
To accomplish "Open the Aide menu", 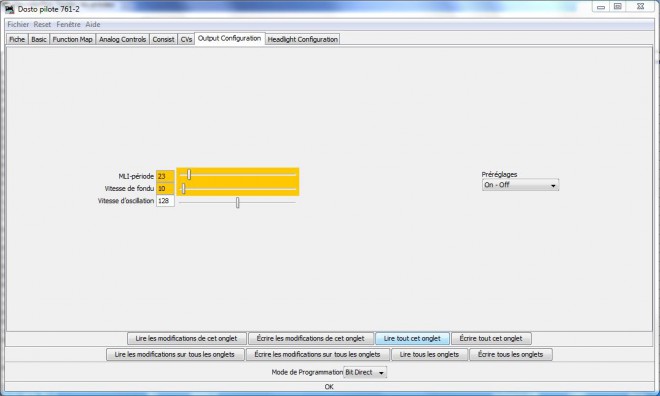I will pos(93,24).
